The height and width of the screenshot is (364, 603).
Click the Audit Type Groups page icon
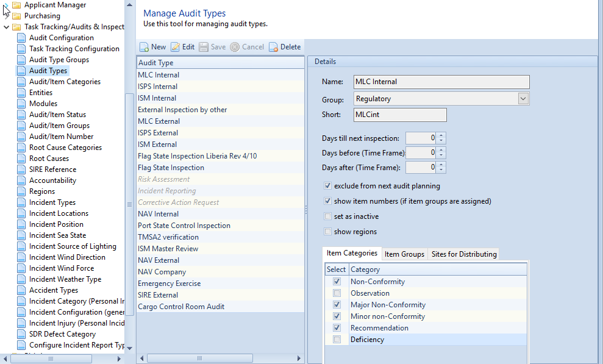tap(21, 60)
